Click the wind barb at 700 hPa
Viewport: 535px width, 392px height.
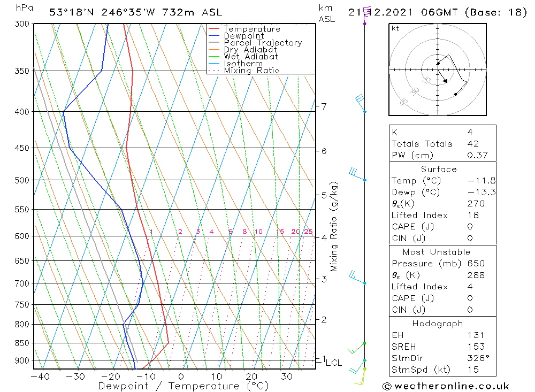357,278
